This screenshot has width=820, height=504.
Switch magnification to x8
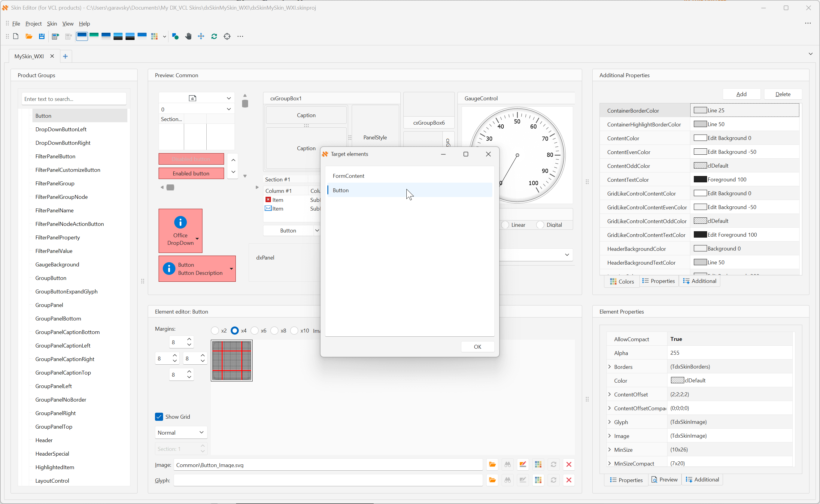[x=274, y=330]
